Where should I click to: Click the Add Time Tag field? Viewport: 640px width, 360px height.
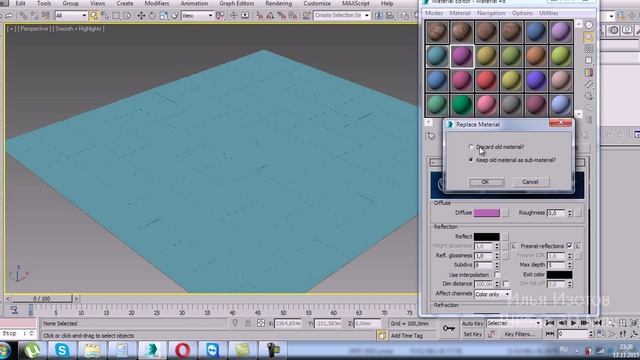click(x=406, y=336)
